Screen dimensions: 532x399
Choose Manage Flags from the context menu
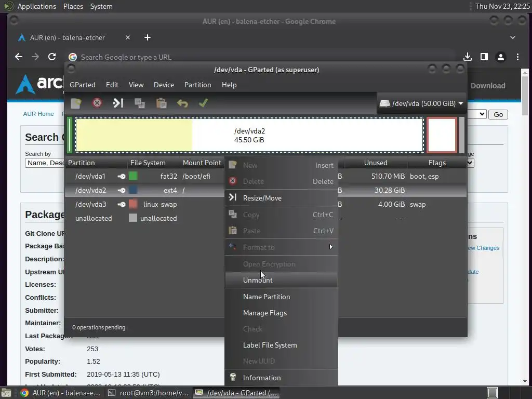tap(281, 313)
